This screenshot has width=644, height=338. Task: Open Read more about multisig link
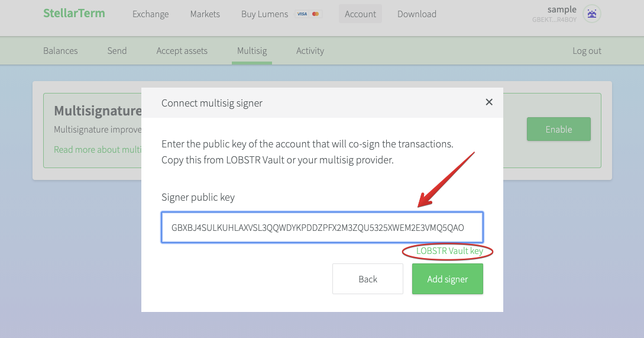tap(98, 149)
